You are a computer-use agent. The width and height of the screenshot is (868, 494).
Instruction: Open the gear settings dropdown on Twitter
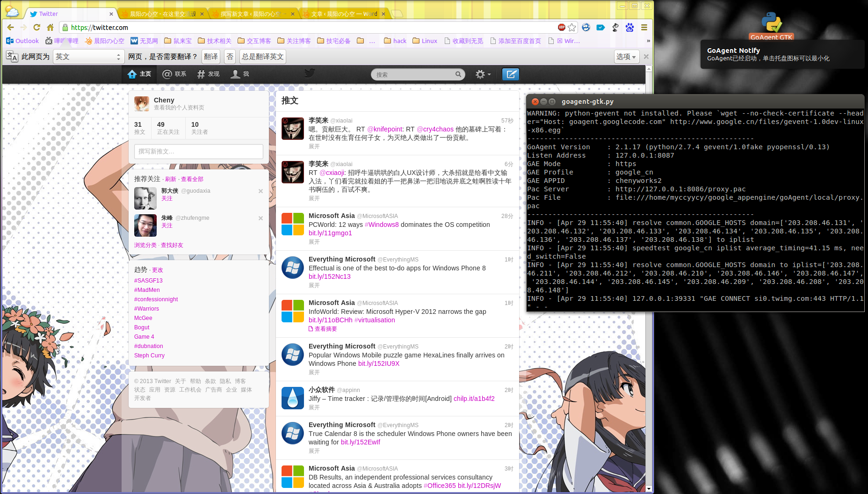(x=483, y=74)
